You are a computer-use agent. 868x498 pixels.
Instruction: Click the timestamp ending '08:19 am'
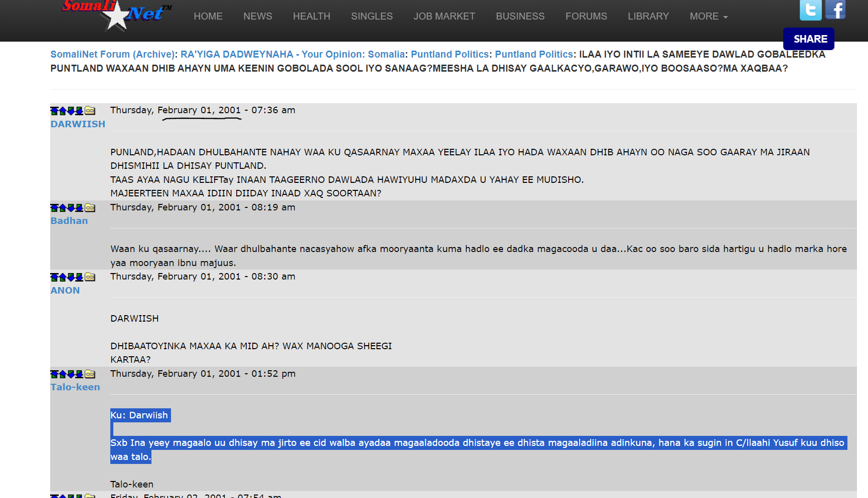pos(203,207)
